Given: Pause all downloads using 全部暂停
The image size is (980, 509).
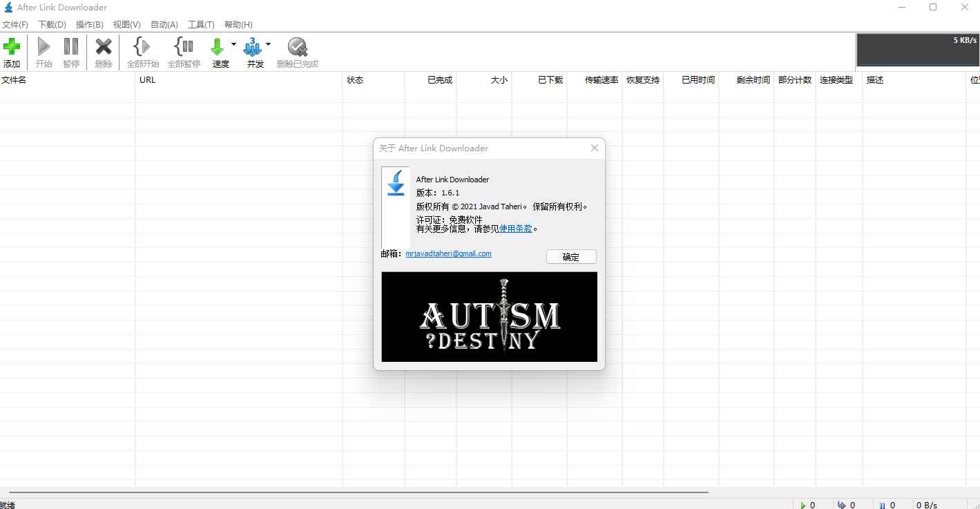Looking at the screenshot, I should 184,51.
